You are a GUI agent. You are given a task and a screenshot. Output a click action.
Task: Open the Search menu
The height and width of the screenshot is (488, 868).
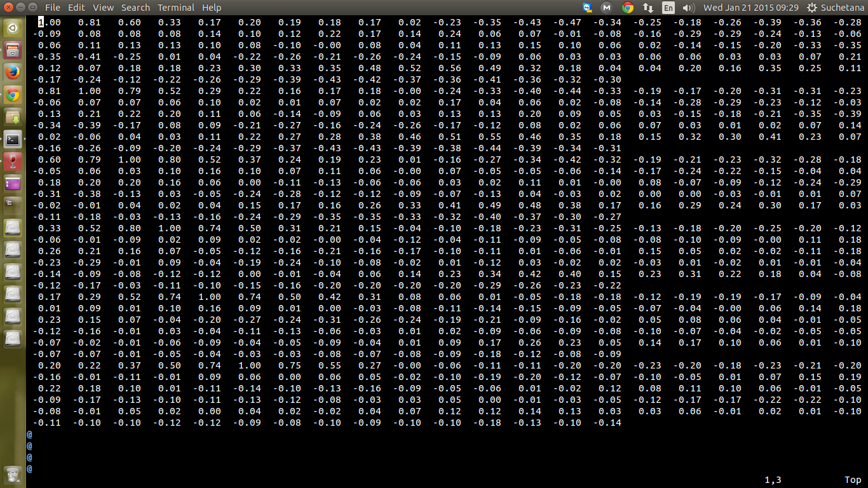135,8
